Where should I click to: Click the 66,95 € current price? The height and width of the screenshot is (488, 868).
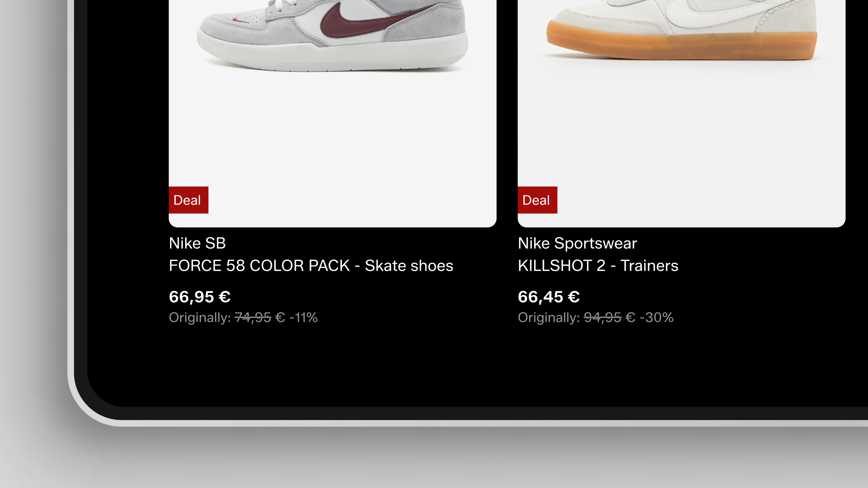pyautogui.click(x=200, y=297)
